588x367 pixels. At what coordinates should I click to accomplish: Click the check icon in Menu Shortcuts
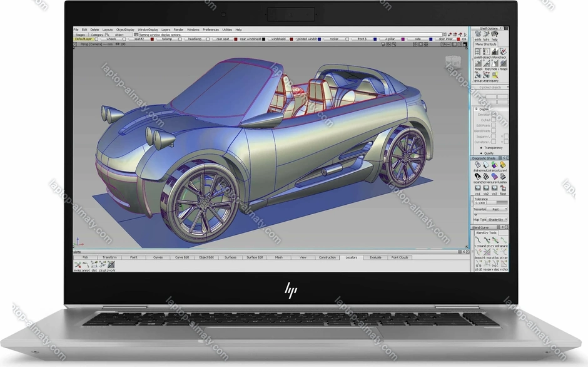(503, 51)
